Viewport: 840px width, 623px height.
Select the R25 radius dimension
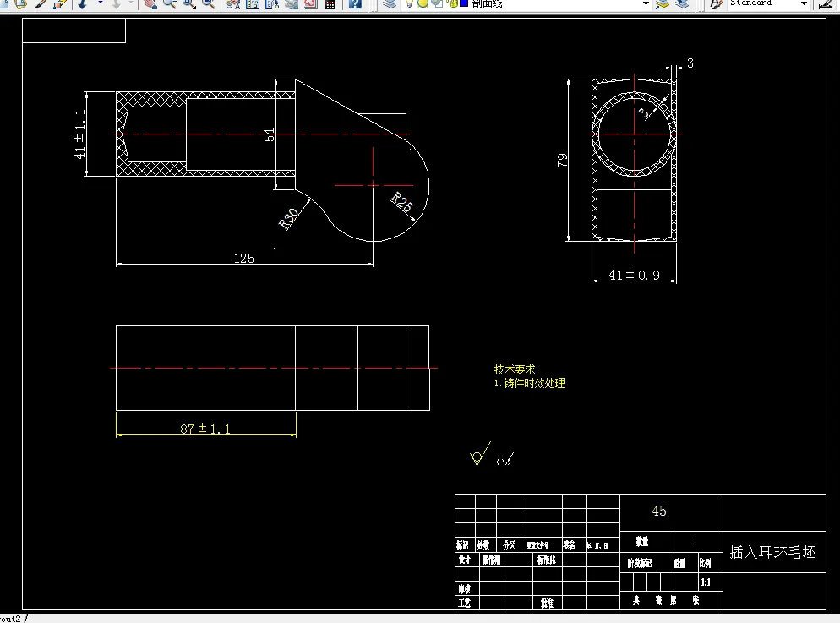pos(401,203)
